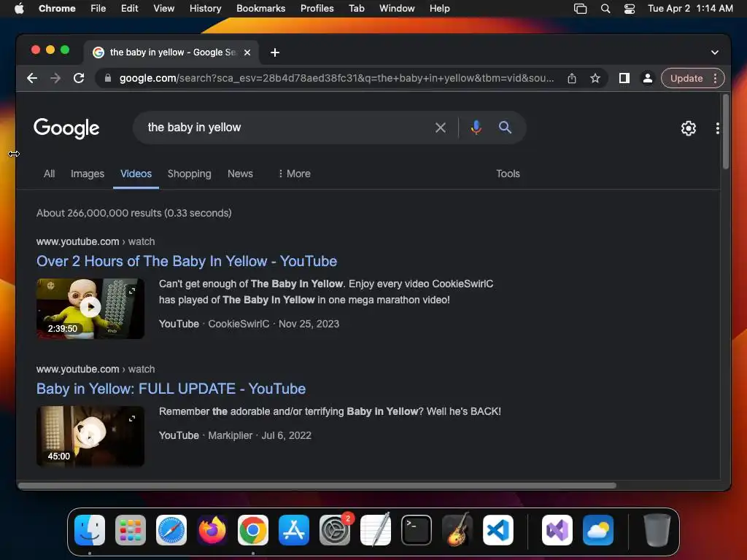Open App Store from the Dock
747x560 pixels.
click(x=294, y=530)
